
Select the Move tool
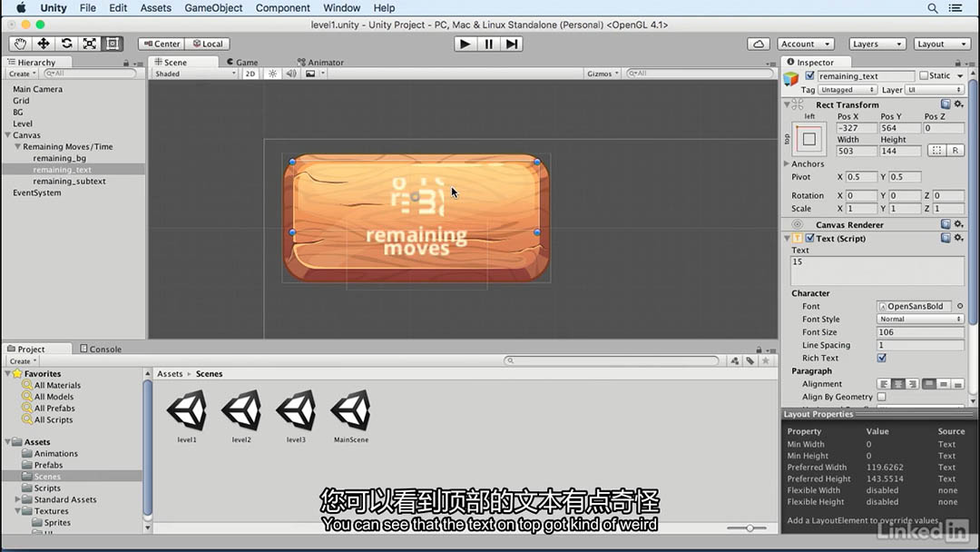(x=44, y=44)
